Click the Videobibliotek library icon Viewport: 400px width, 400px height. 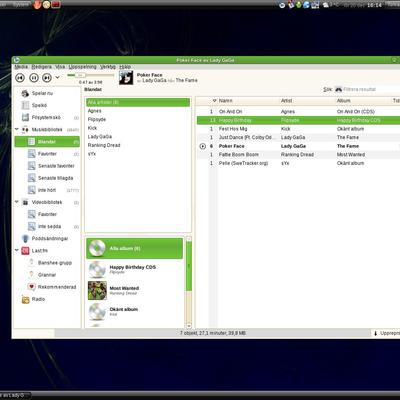click(x=25, y=202)
